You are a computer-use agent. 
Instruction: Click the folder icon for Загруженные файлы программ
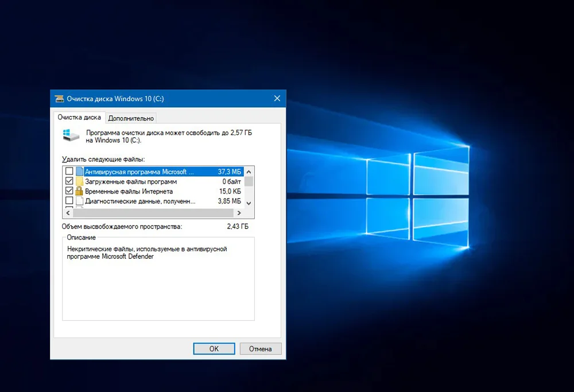[x=79, y=181]
